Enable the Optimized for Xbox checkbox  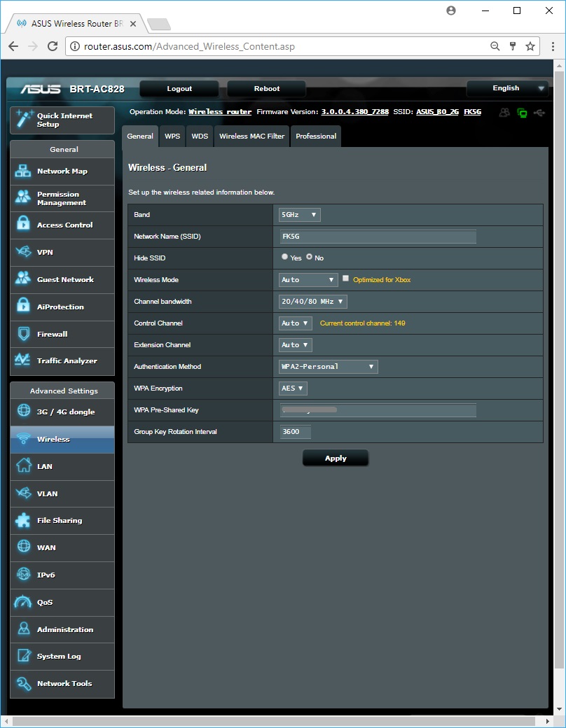(x=345, y=279)
